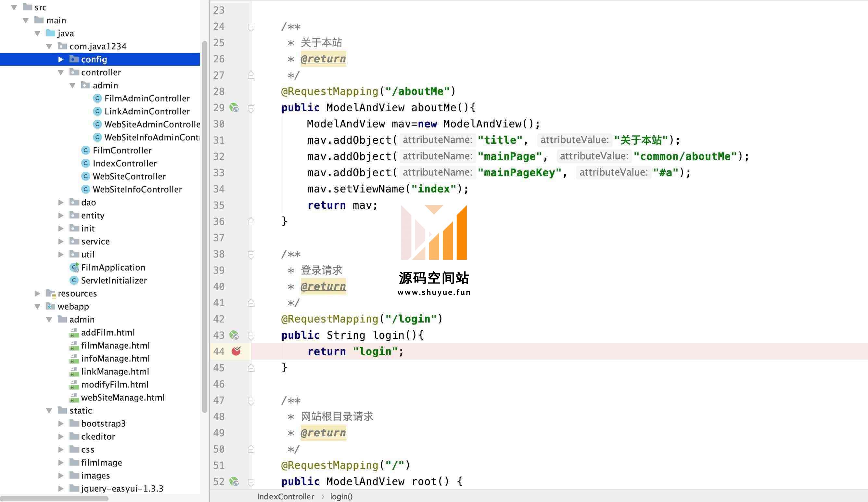Image resolution: width=868 pixels, height=502 pixels.
Task: Click the project tree vertical scrollbar
Action: [x=205, y=227]
